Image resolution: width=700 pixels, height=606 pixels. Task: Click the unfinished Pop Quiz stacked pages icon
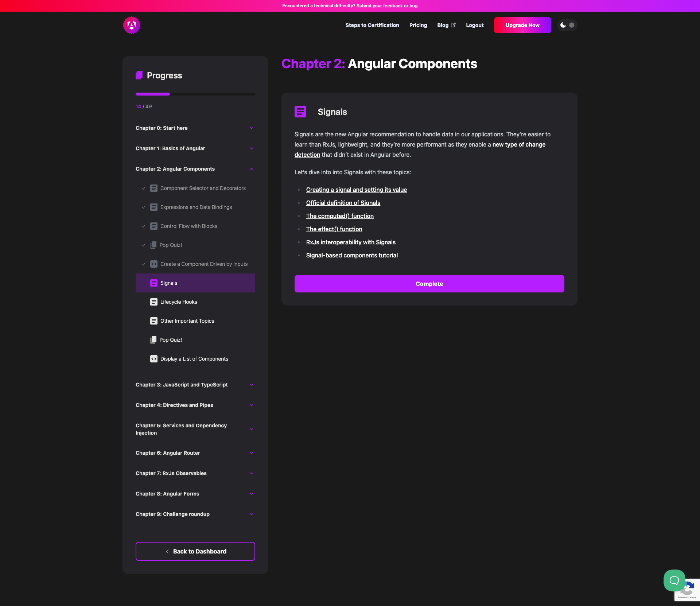153,340
